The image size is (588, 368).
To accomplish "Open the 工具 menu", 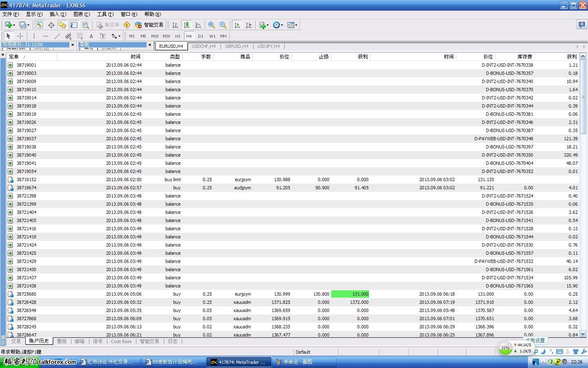I will [105, 14].
